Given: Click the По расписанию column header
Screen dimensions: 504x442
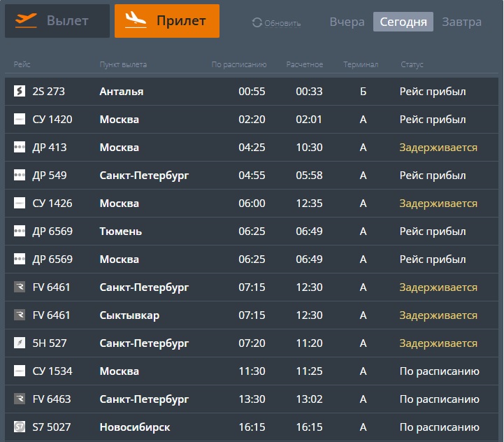Looking at the screenshot, I should point(239,64).
